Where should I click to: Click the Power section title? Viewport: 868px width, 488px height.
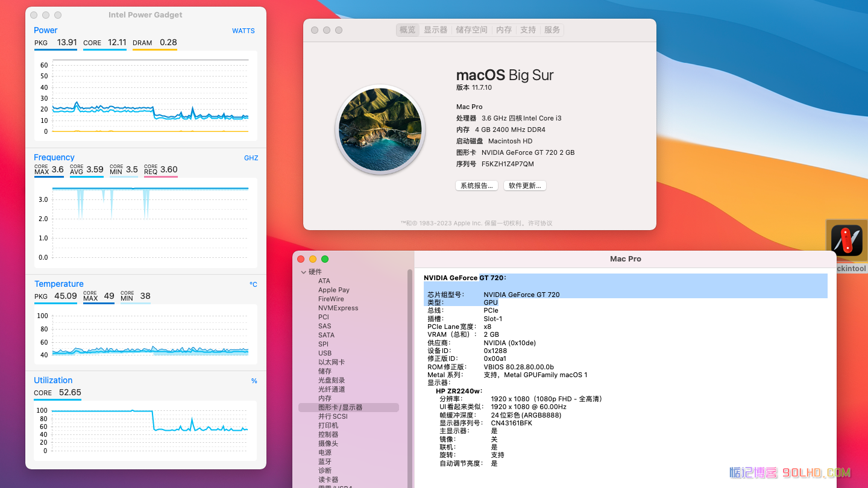[x=46, y=30]
